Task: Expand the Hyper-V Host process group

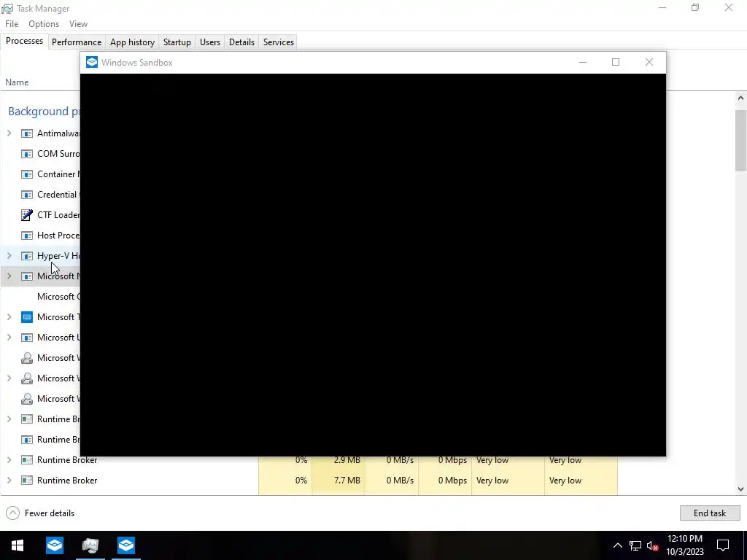Action: click(x=9, y=256)
